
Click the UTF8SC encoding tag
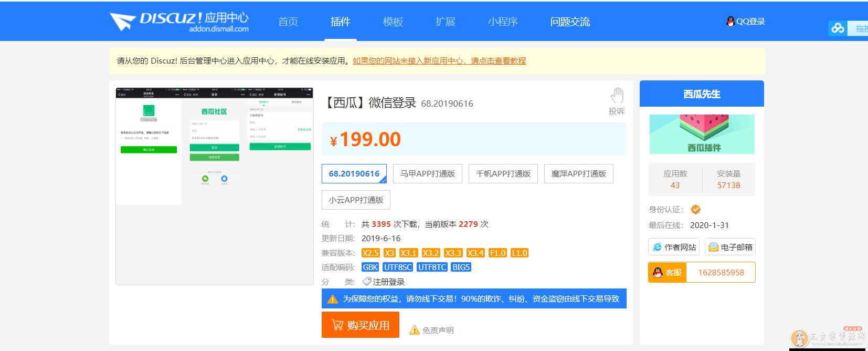(x=398, y=267)
